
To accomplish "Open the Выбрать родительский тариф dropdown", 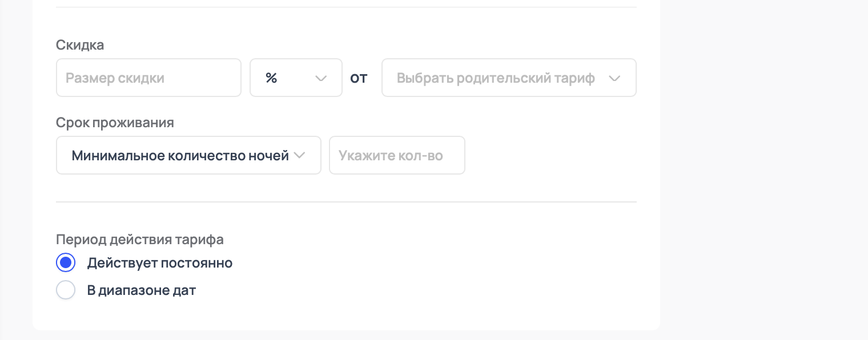I will 508,78.
